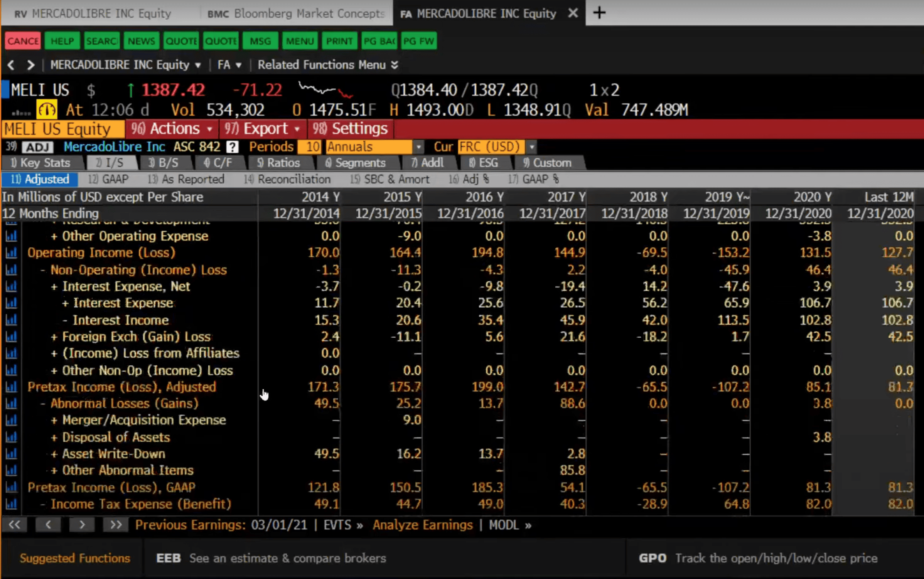
Task: Click the red CANCEL button
Action: [23, 41]
